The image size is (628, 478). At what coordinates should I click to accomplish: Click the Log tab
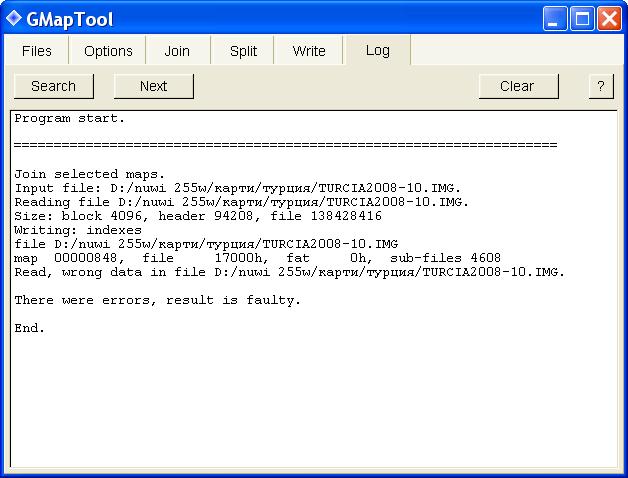(x=378, y=50)
